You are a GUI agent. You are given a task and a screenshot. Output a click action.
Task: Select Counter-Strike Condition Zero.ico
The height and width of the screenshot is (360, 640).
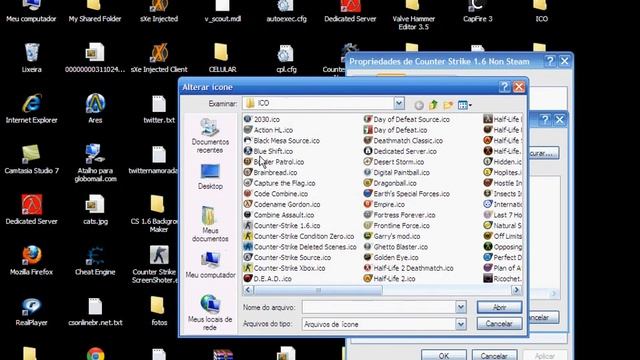[299, 236]
